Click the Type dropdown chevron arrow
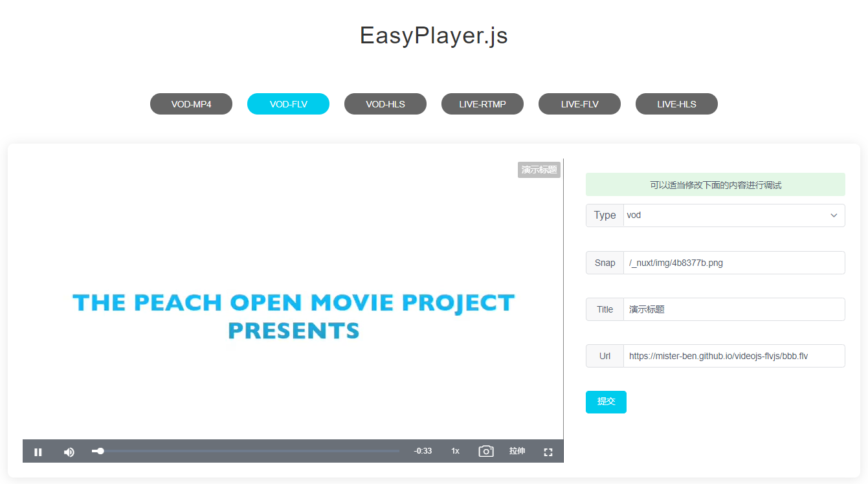 tap(834, 215)
